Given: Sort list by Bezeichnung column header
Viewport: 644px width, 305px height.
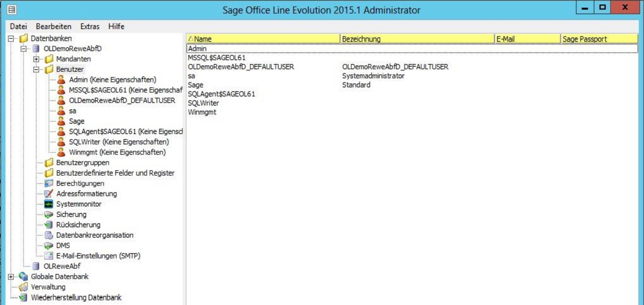Looking at the screenshot, I should pyautogui.click(x=417, y=39).
